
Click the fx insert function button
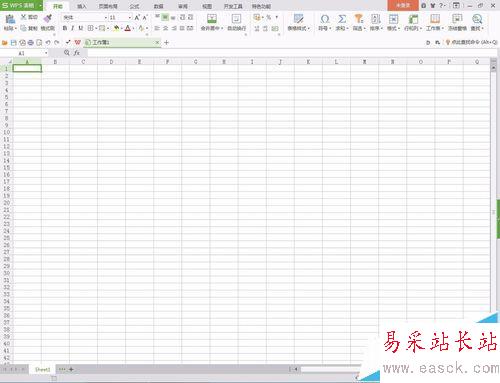click(77, 53)
